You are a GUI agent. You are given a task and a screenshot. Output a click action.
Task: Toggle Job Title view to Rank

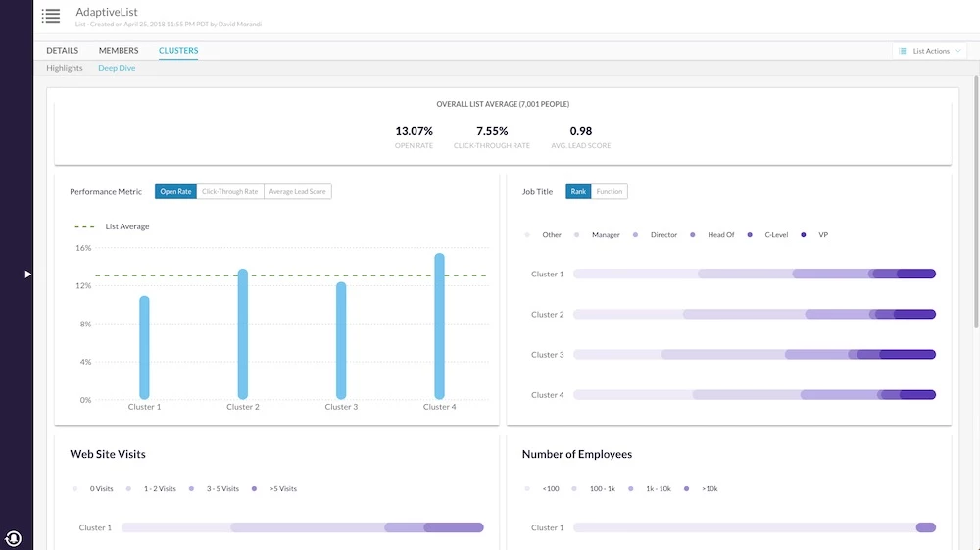(578, 191)
